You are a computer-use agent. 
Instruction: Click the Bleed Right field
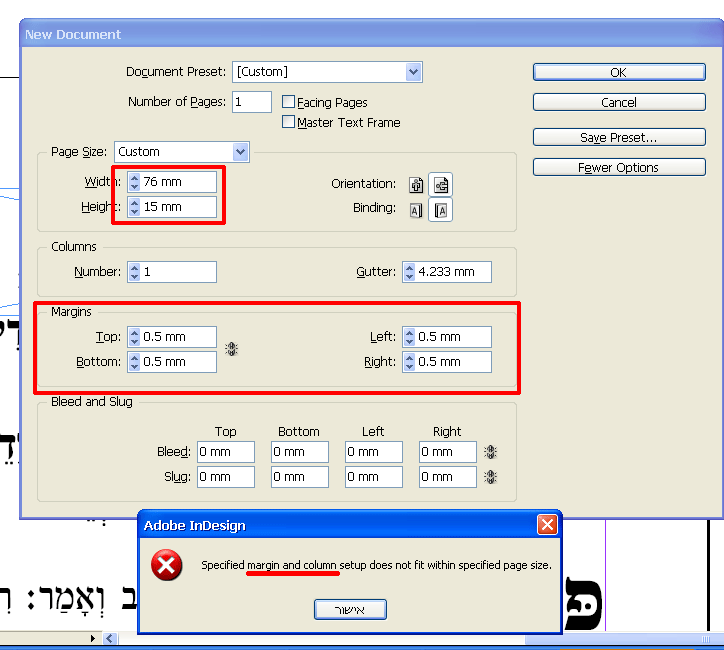tap(447, 452)
